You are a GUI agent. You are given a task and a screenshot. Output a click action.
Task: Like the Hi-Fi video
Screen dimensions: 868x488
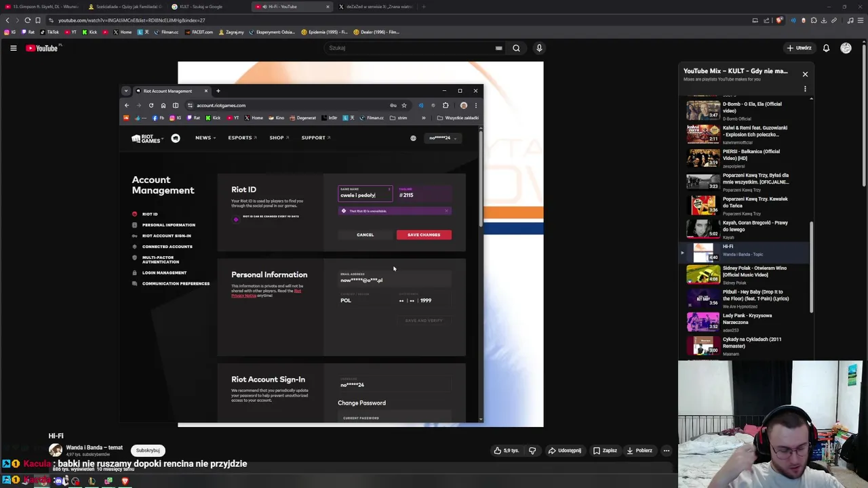(506, 451)
